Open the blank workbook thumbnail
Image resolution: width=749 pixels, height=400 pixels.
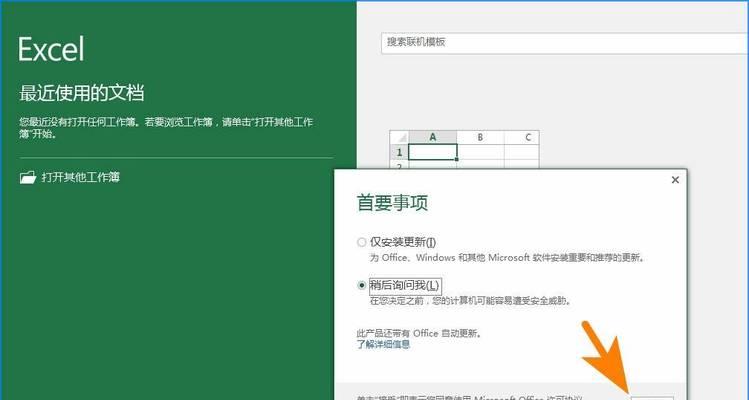click(464, 150)
